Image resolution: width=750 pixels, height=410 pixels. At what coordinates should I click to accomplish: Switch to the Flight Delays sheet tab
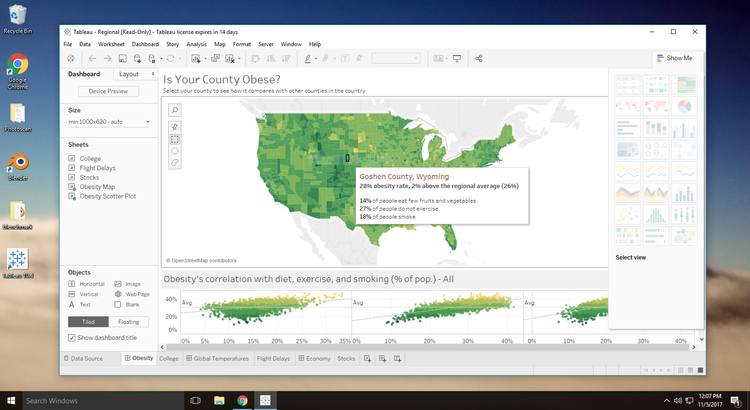273,358
